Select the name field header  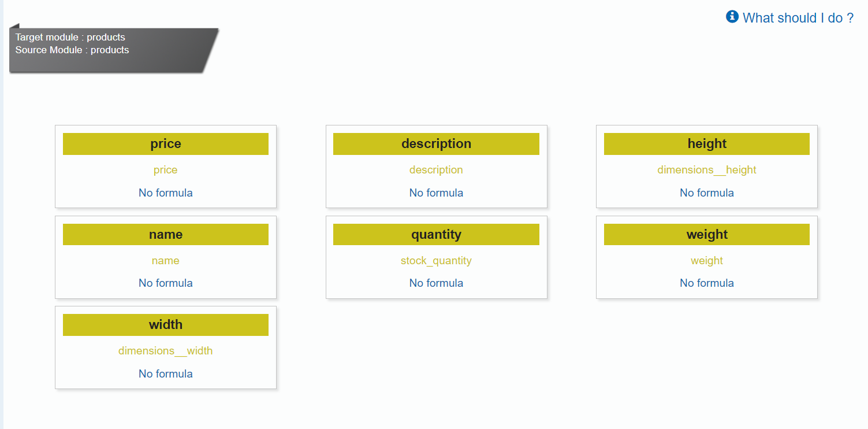(165, 234)
